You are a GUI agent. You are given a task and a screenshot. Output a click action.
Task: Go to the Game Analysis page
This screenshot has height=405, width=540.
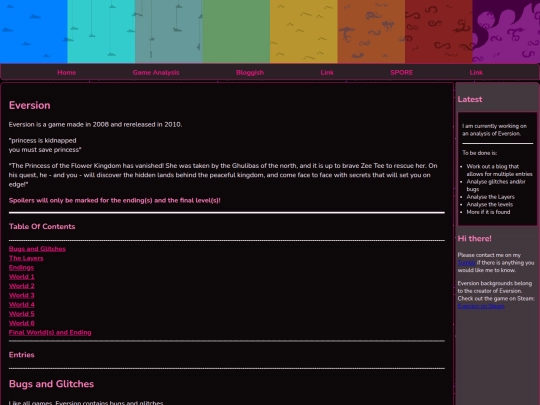click(156, 72)
